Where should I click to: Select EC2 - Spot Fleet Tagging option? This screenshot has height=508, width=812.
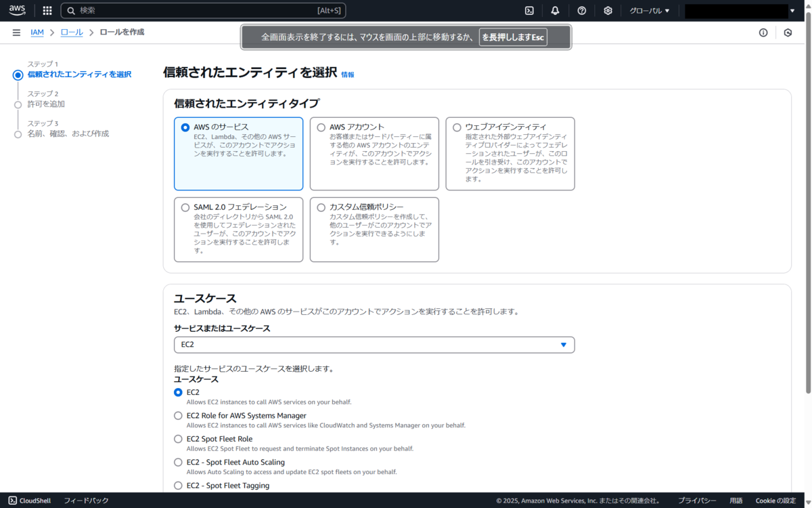(179, 486)
